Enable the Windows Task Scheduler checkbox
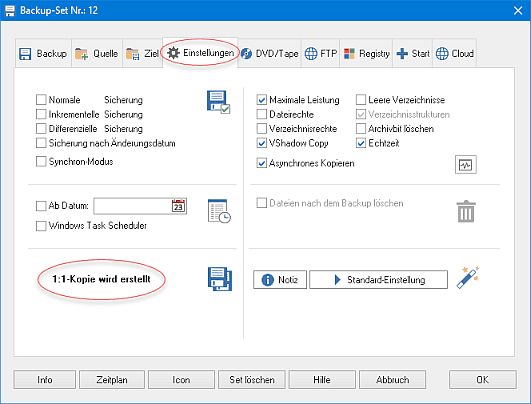The width and height of the screenshot is (531, 404). tap(41, 226)
